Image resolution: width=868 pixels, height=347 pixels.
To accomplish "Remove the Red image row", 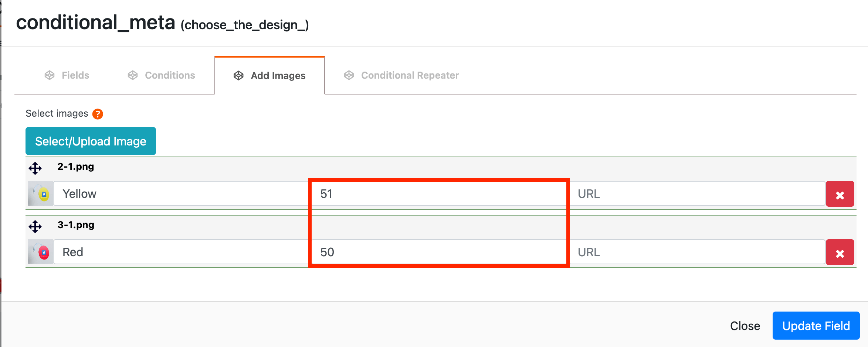I will click(x=840, y=252).
